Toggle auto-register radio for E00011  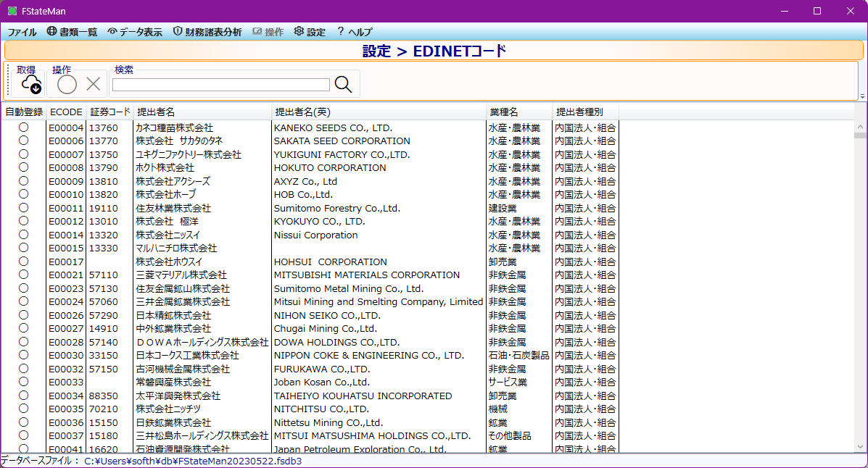(23, 207)
